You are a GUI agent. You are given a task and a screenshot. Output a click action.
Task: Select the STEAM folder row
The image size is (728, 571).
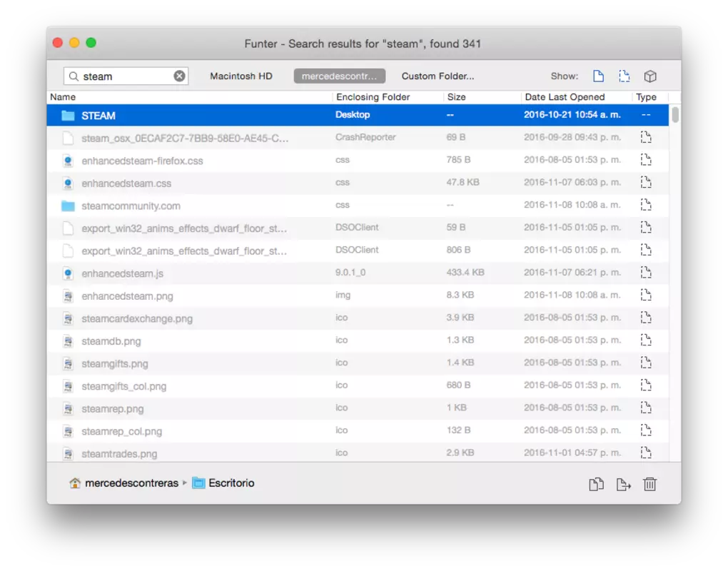click(x=358, y=115)
